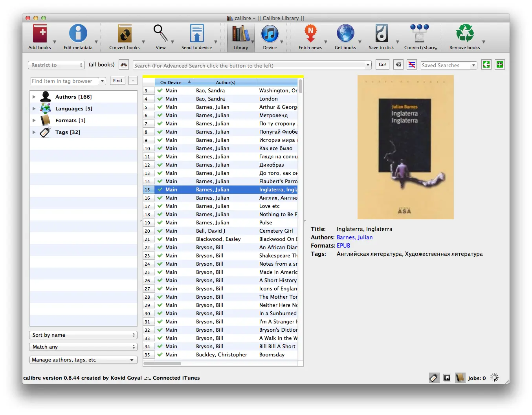Open Saved Searches combo box
532x415 pixels.
[x=449, y=65]
